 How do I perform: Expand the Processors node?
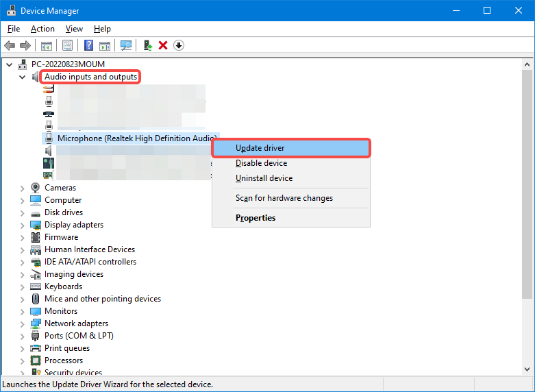coord(22,361)
